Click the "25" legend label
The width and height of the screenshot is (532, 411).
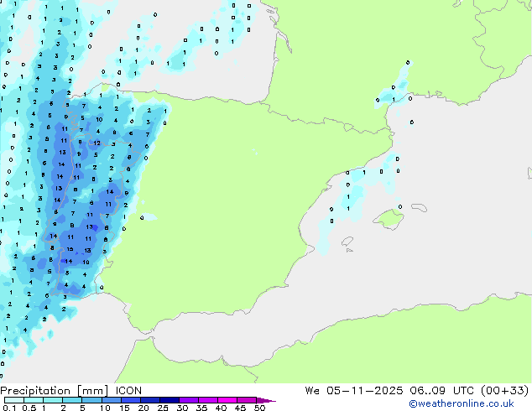(x=163, y=408)
